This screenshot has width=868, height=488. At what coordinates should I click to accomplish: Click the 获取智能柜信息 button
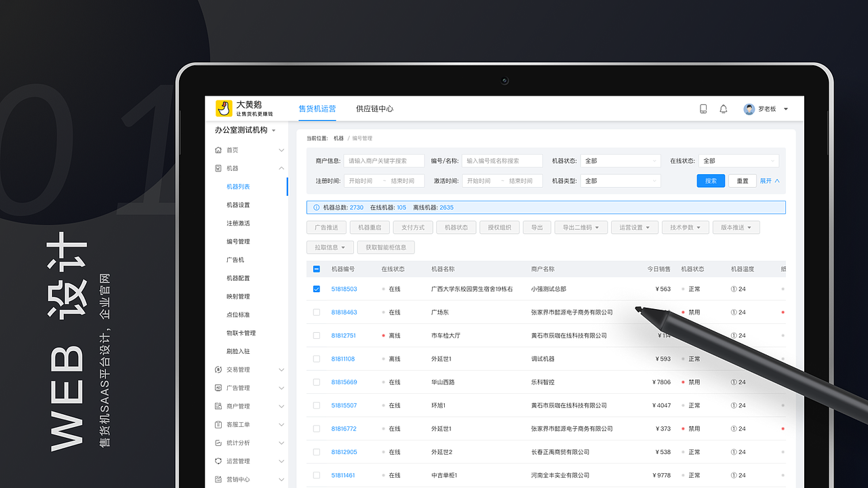(x=386, y=247)
